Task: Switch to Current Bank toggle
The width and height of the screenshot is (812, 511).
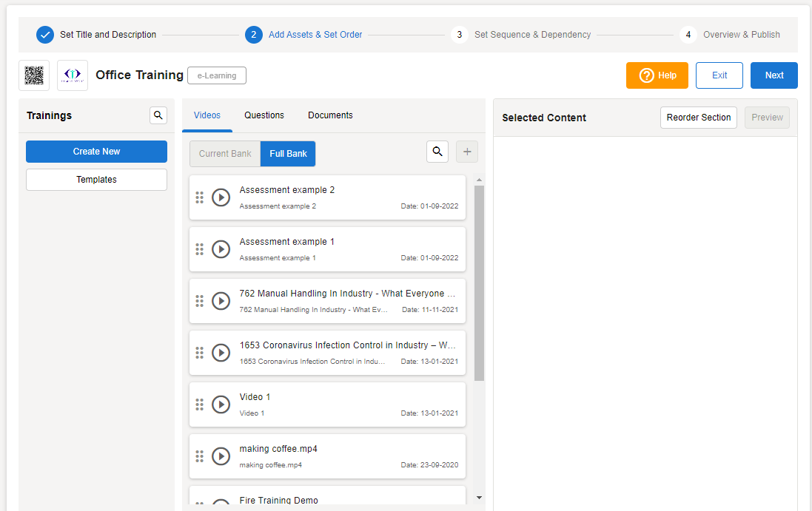Action: pos(225,154)
